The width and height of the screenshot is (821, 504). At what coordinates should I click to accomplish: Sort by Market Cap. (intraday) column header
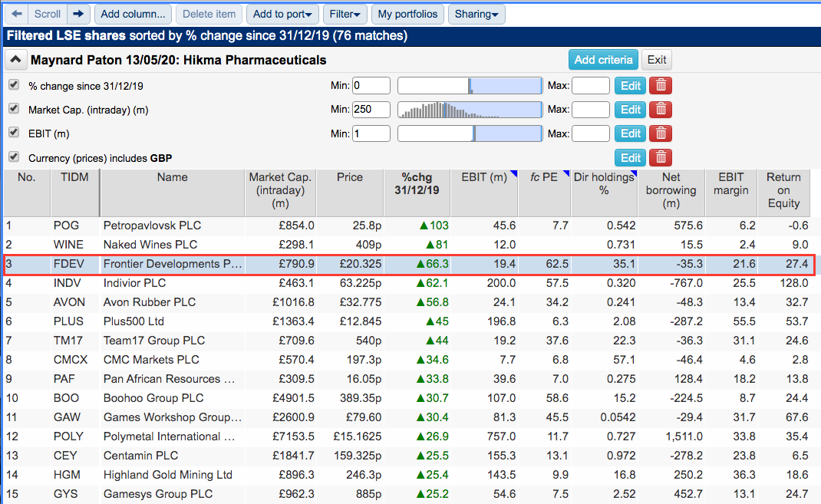coord(280,193)
